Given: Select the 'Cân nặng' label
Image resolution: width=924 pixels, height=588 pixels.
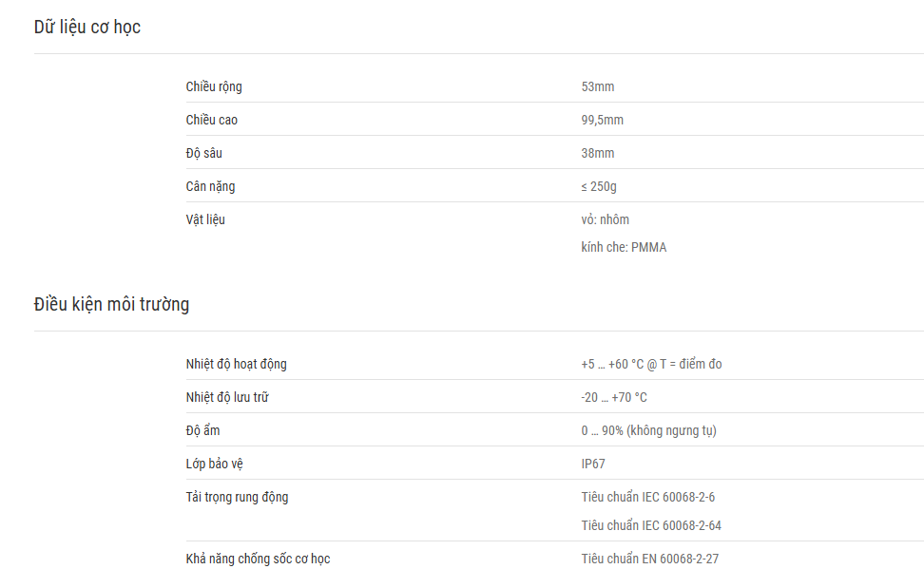Looking at the screenshot, I should pos(210,186).
